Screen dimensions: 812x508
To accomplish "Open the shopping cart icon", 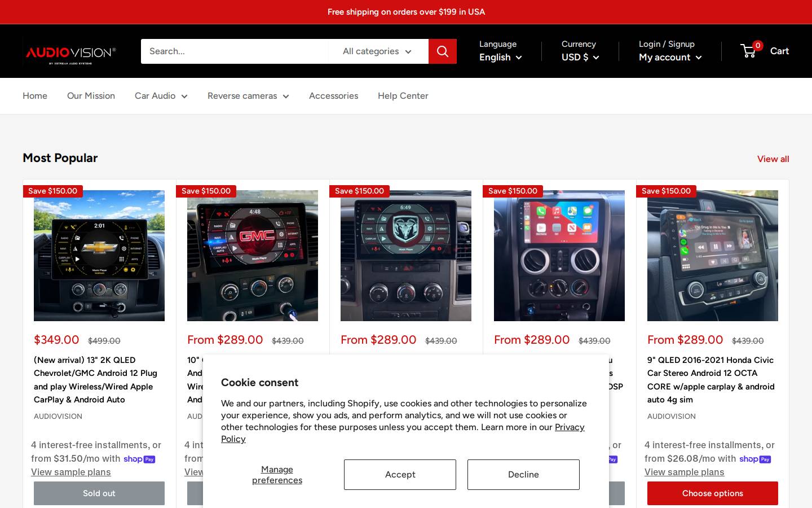I will click(749, 51).
